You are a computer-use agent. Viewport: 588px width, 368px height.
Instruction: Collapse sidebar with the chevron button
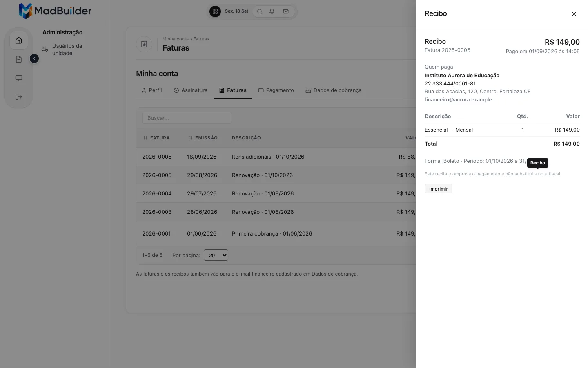34,59
